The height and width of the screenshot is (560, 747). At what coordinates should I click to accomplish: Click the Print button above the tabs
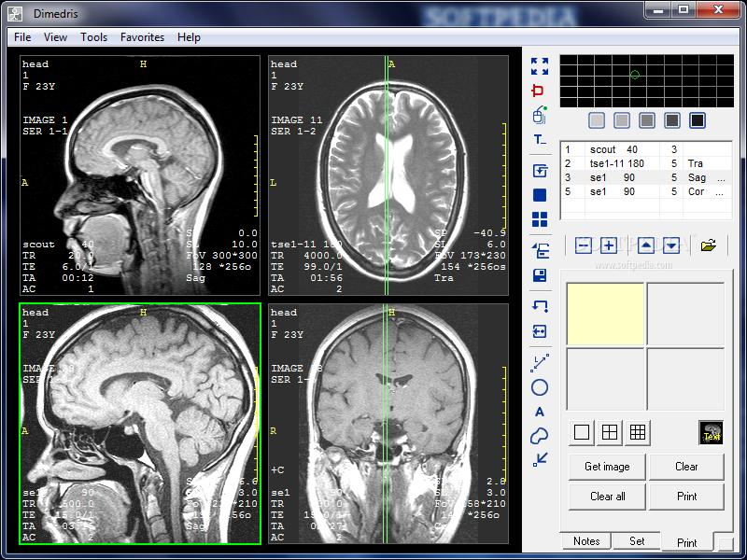pos(686,497)
